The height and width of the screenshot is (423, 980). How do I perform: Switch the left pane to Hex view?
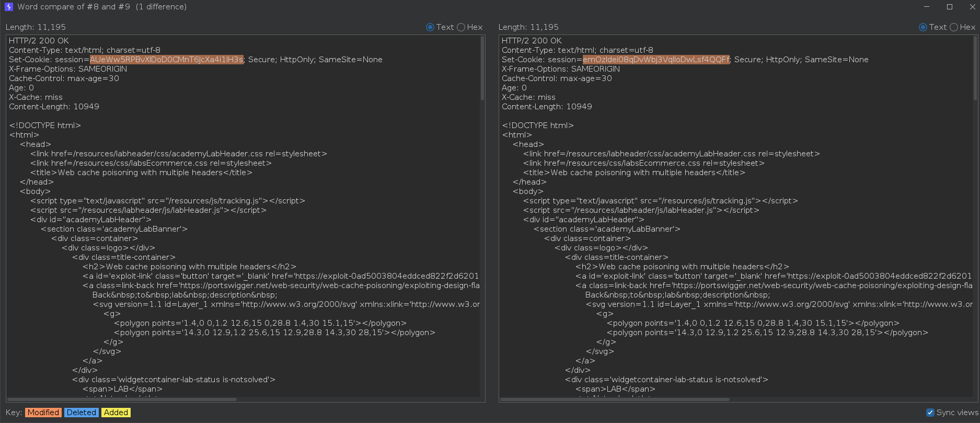(x=461, y=27)
